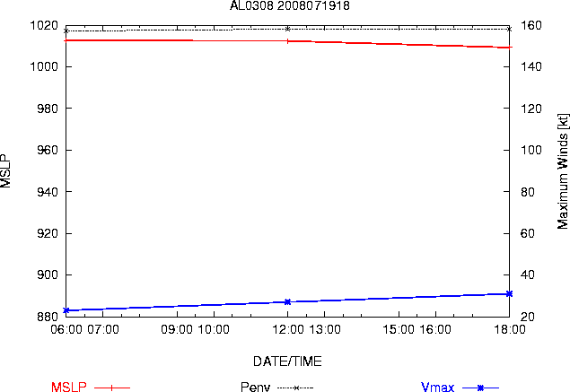Click the 10:00 time label
The width and height of the screenshot is (570, 392).
point(214,329)
